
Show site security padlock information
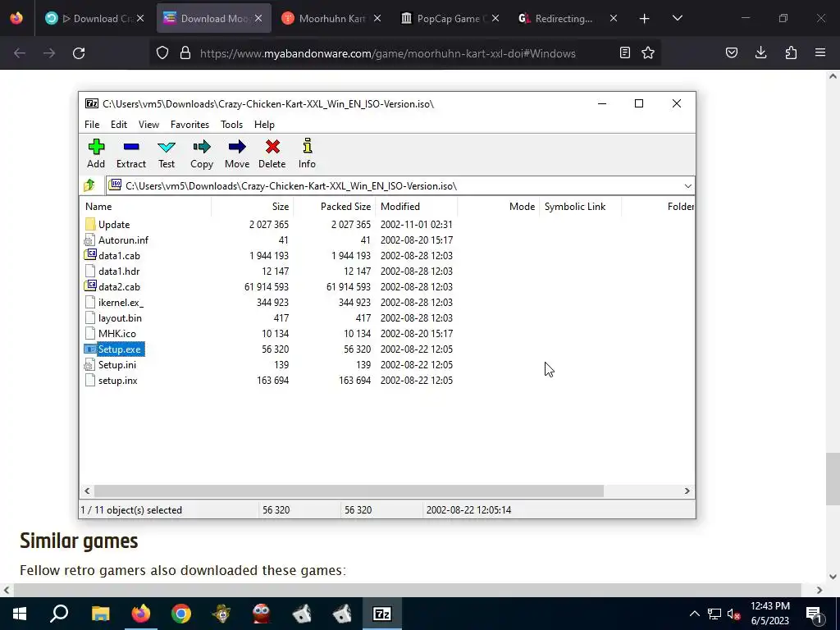tap(185, 52)
